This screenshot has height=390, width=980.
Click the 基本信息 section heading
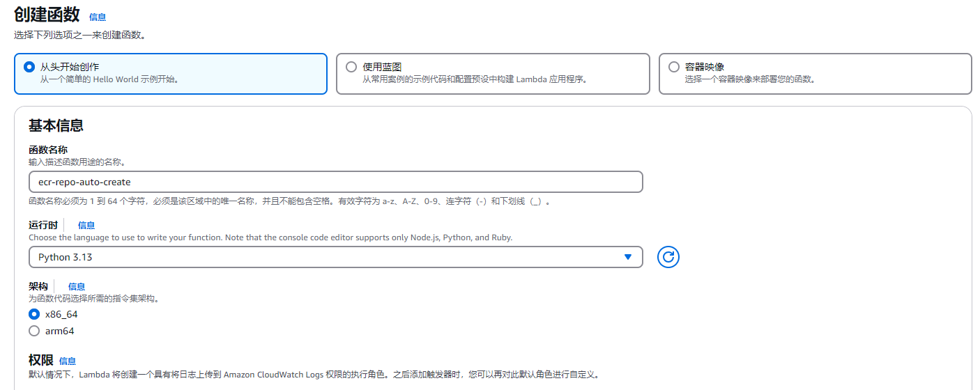56,126
